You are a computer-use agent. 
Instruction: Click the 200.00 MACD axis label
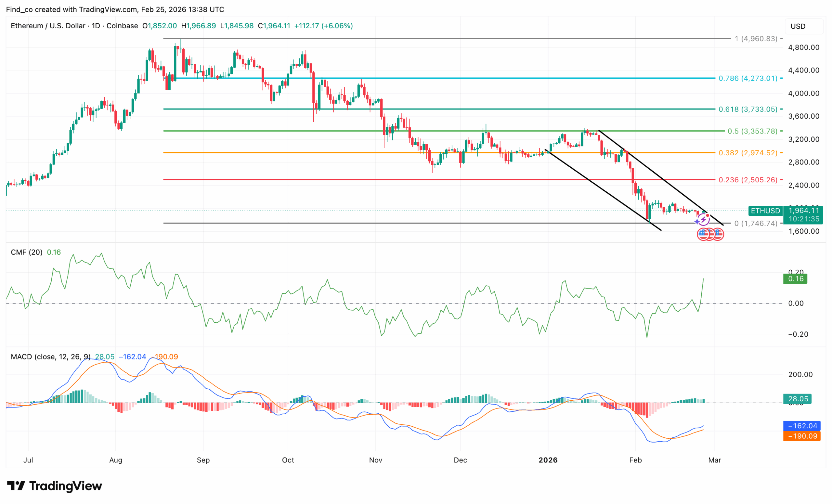pos(800,375)
